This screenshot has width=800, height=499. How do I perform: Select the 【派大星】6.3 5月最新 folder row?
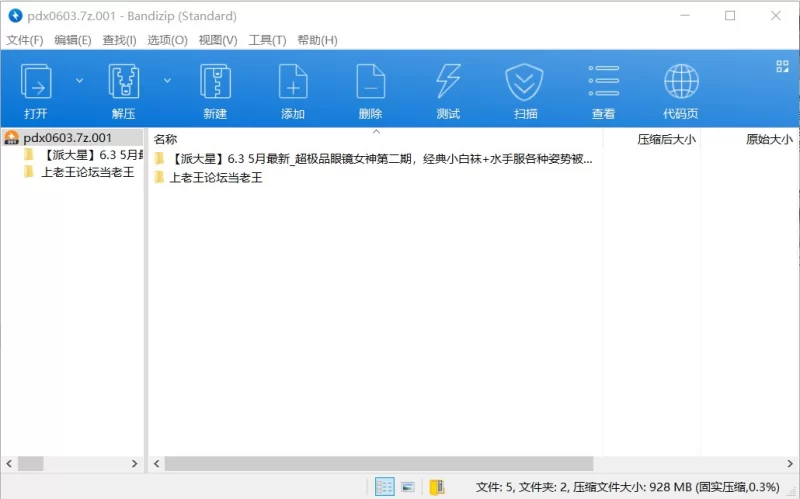click(x=375, y=159)
